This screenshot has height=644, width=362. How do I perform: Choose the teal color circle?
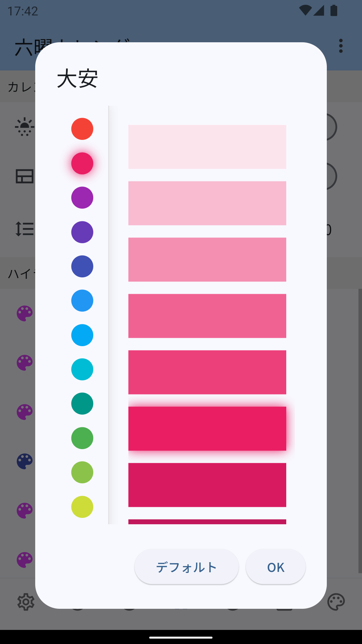click(x=82, y=404)
